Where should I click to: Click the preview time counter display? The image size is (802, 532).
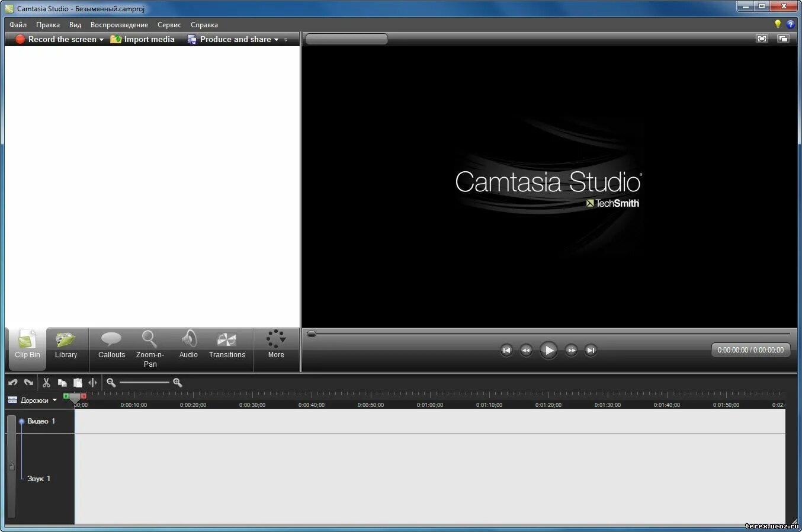[750, 350]
